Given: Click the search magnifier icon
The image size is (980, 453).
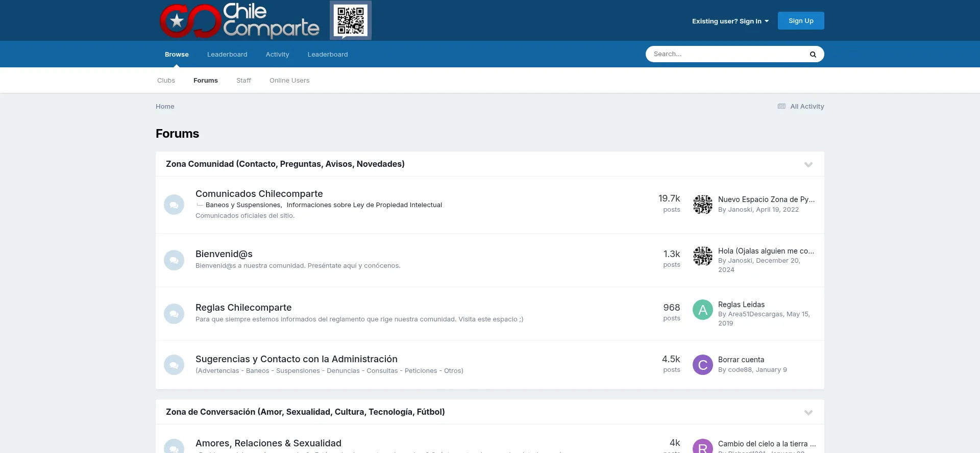Looking at the screenshot, I should tap(813, 54).
